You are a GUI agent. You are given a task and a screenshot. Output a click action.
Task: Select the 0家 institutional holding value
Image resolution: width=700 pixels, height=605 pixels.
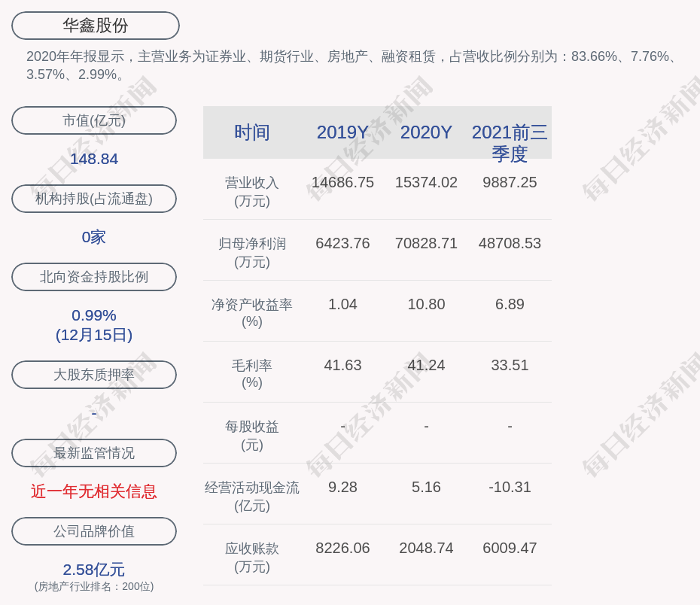coord(94,237)
